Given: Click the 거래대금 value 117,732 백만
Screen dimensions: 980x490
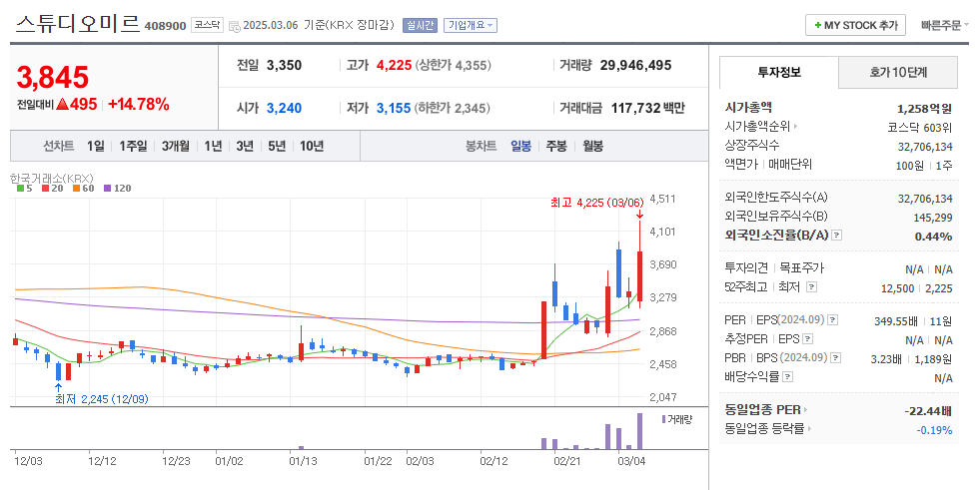Looking at the screenshot, I should point(648,108).
